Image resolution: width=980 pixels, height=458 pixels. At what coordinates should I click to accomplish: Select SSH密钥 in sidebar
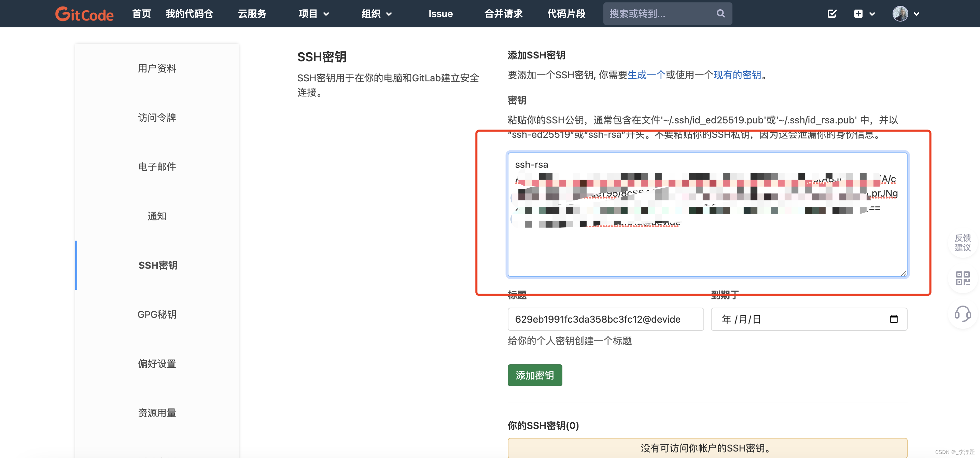point(157,265)
